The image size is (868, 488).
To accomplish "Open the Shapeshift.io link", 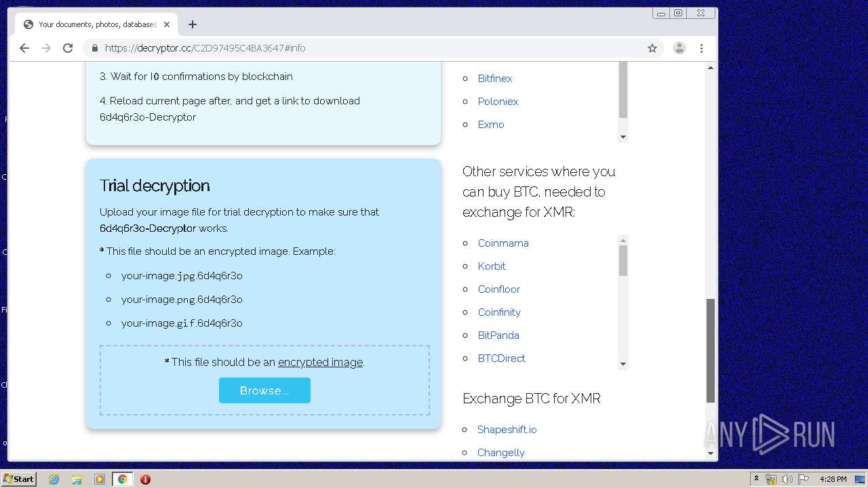I will coord(507,430).
